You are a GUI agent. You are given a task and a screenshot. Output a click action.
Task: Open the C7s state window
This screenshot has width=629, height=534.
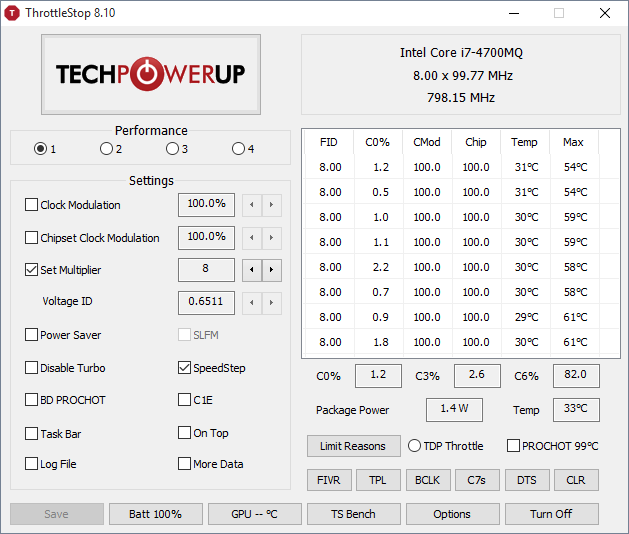point(477,480)
